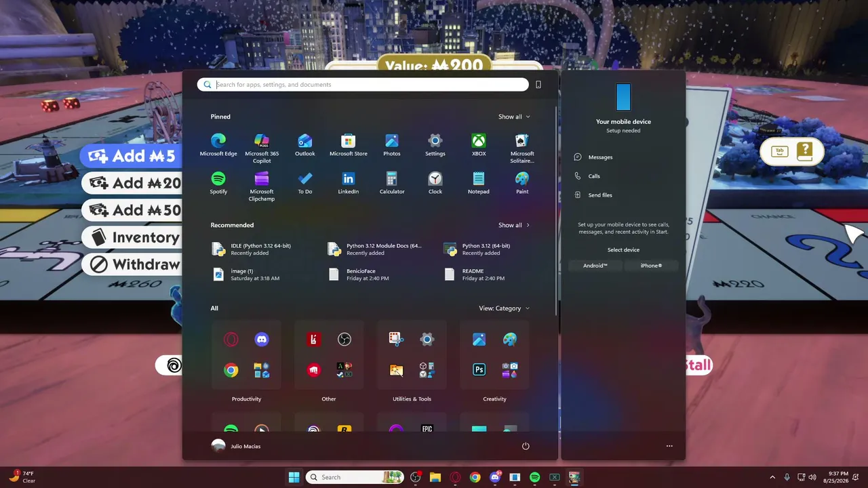
Task: Open the weather widget on the taskbar
Action: [22, 477]
